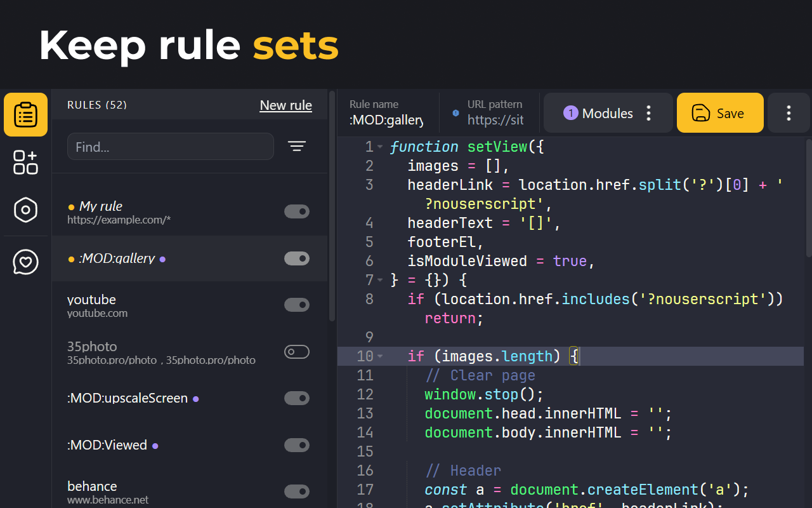Enable the 35photo rule toggle

pyautogui.click(x=297, y=351)
